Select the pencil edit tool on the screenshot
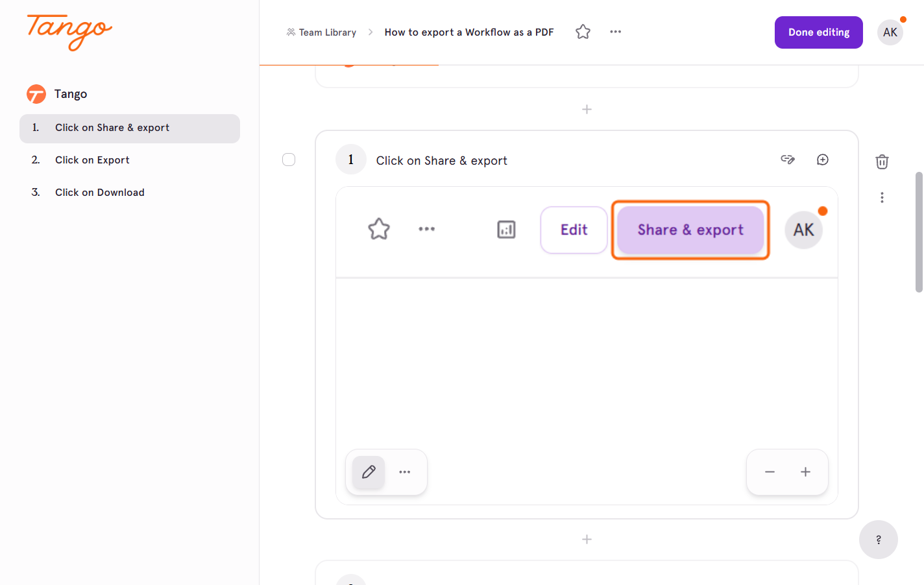Image resolution: width=924 pixels, height=585 pixels. pos(369,472)
